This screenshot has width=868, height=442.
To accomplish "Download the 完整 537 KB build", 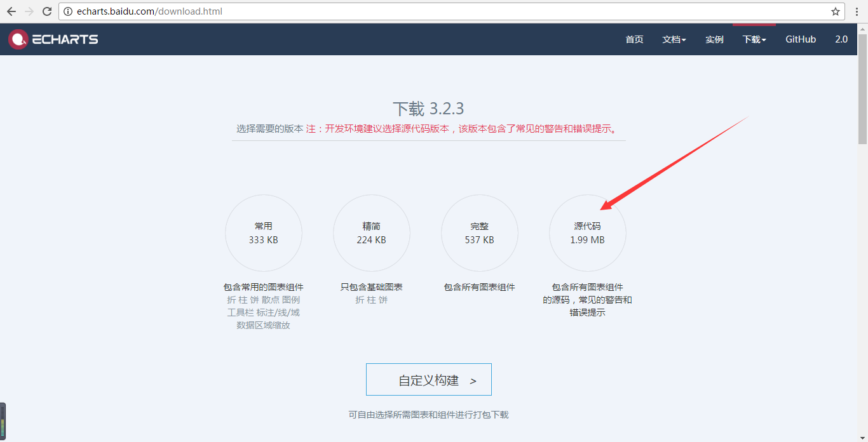I will point(480,233).
